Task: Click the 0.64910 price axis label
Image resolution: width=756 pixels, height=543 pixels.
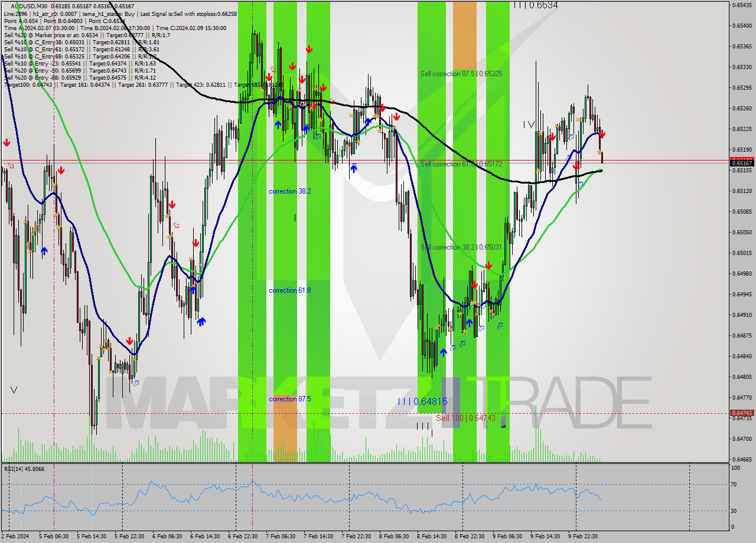Action: point(742,315)
